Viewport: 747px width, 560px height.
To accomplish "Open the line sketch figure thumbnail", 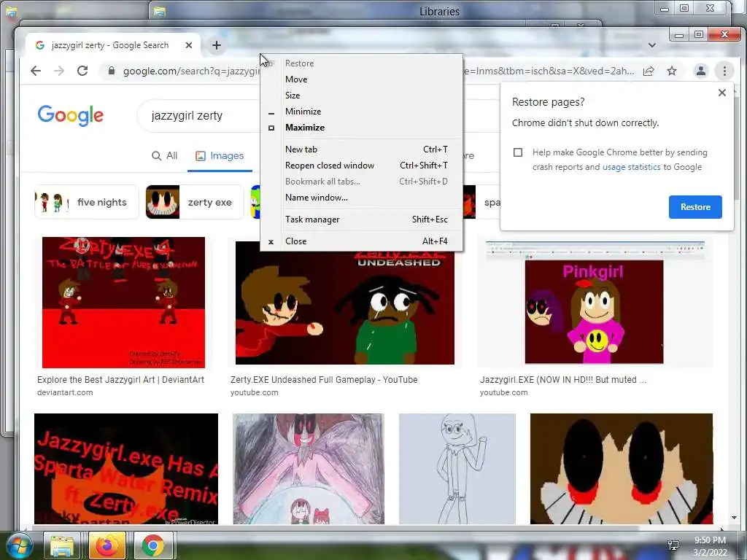I will pyautogui.click(x=457, y=469).
